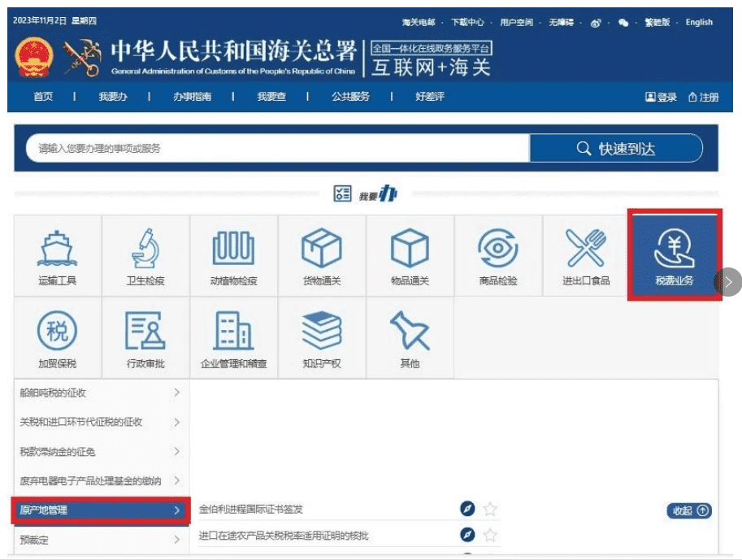
Task: Switch the site to English
Action: tap(699, 22)
